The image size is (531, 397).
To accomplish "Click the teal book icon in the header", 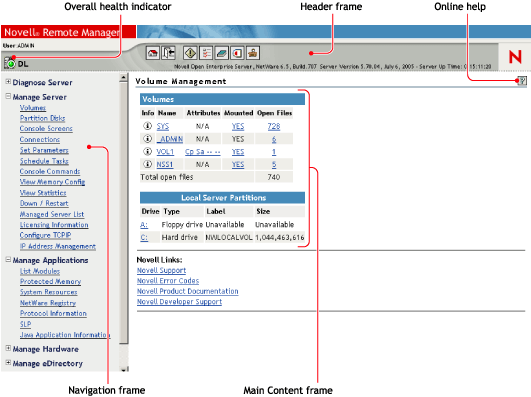I will pyautogui.click(x=221, y=53).
